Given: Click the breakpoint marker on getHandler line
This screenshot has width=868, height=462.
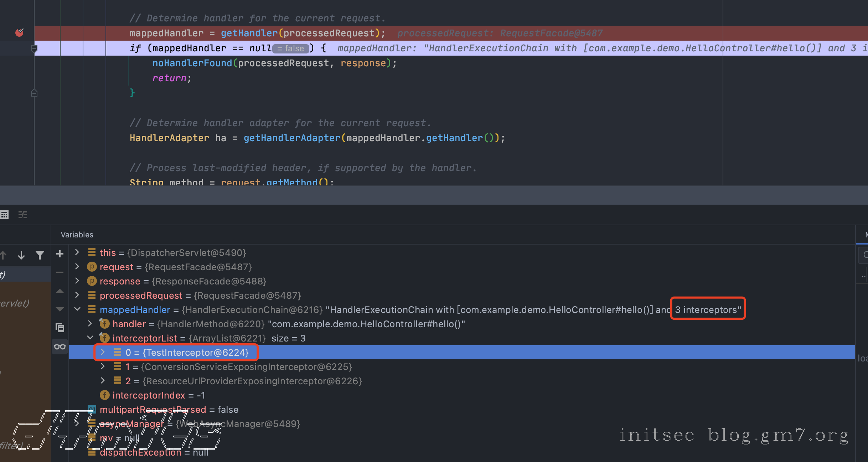Looking at the screenshot, I should click(x=19, y=33).
